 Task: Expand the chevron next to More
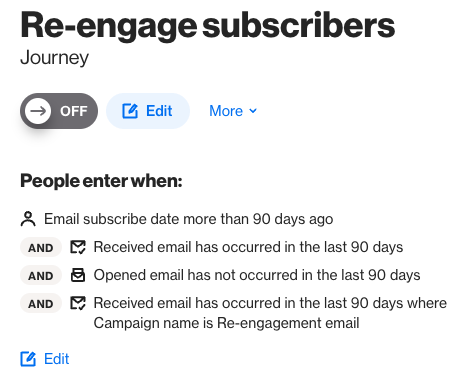click(253, 111)
